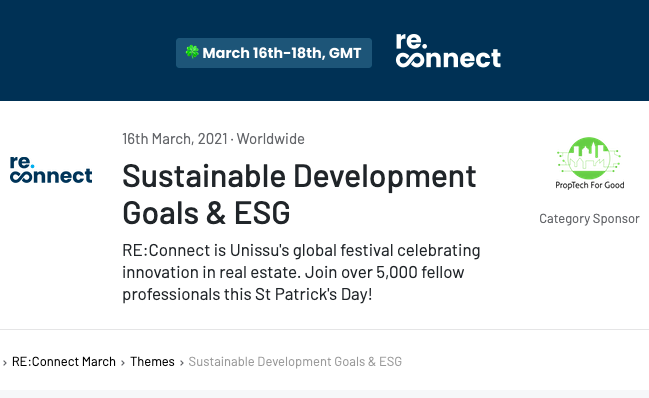
Task: Click the chevron before Themes breadcrumb
Action: tap(123, 363)
